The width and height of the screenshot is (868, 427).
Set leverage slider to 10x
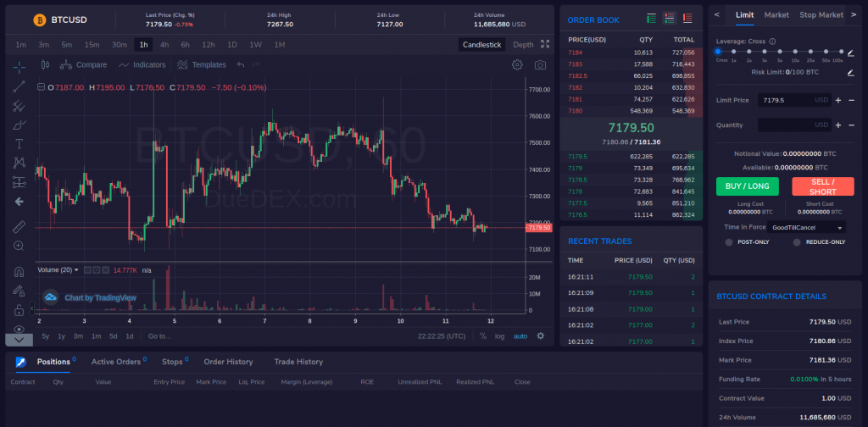[795, 52]
